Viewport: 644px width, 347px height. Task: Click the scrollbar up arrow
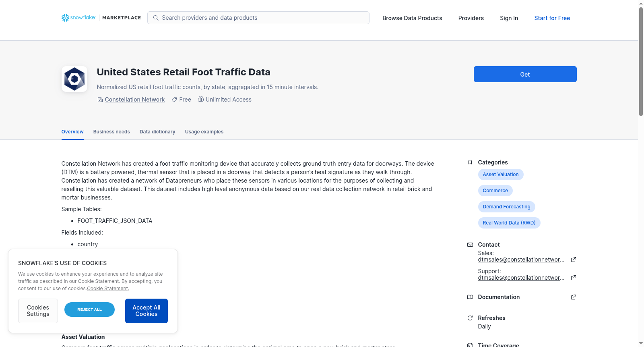tap(641, 3)
